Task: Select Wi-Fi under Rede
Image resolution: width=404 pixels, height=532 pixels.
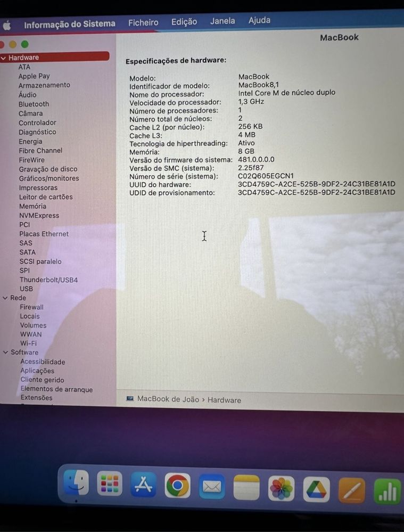Action: point(28,343)
